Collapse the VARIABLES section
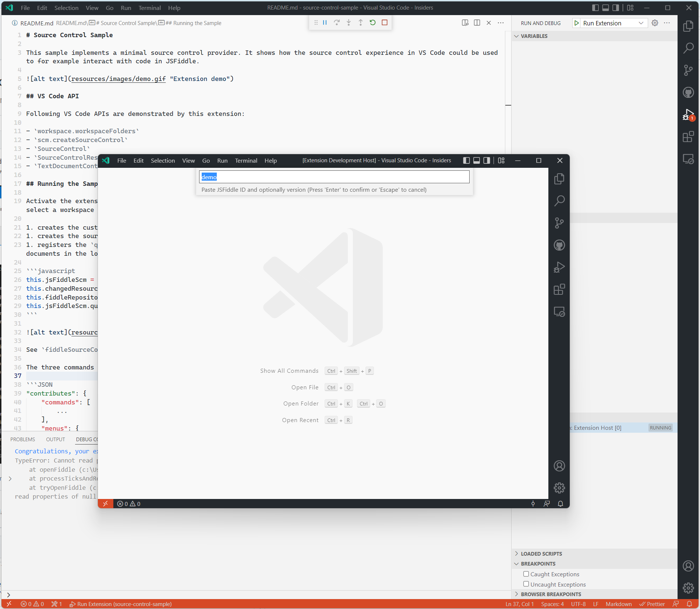700x609 pixels. 594,36
